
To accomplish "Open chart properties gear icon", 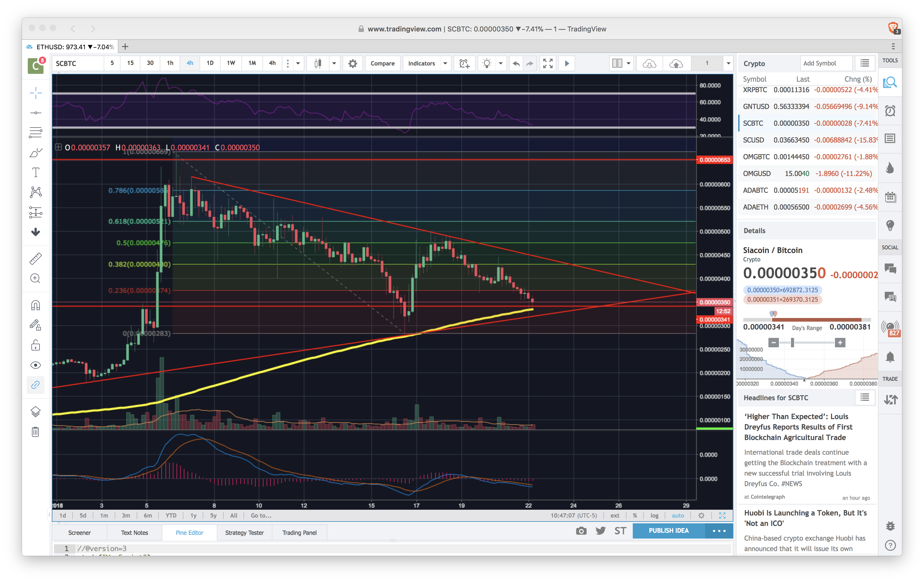I will (353, 63).
